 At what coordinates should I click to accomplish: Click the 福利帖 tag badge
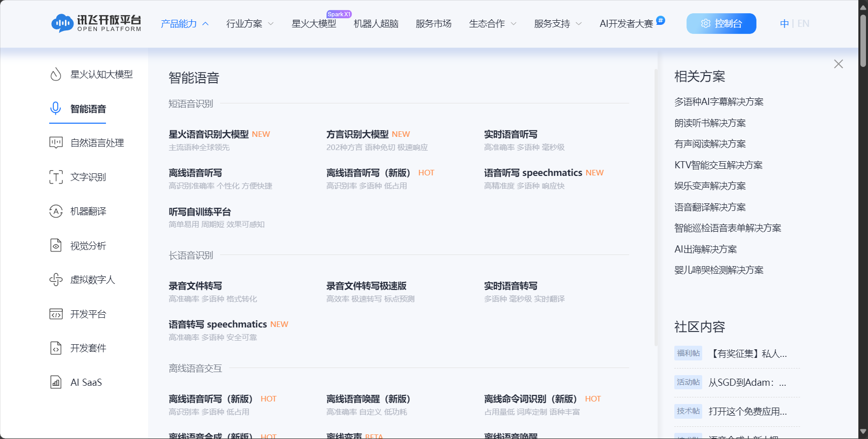point(688,353)
